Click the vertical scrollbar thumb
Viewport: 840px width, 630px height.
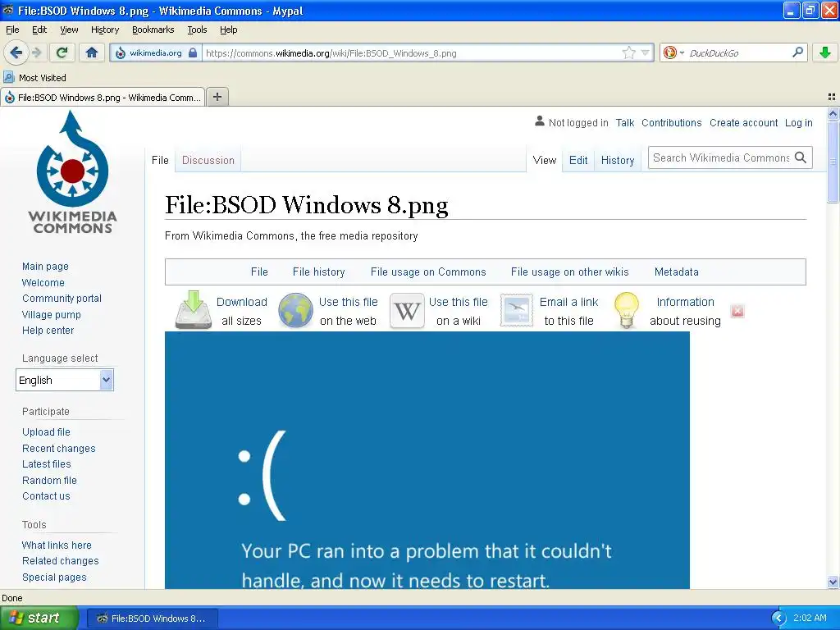(833, 162)
